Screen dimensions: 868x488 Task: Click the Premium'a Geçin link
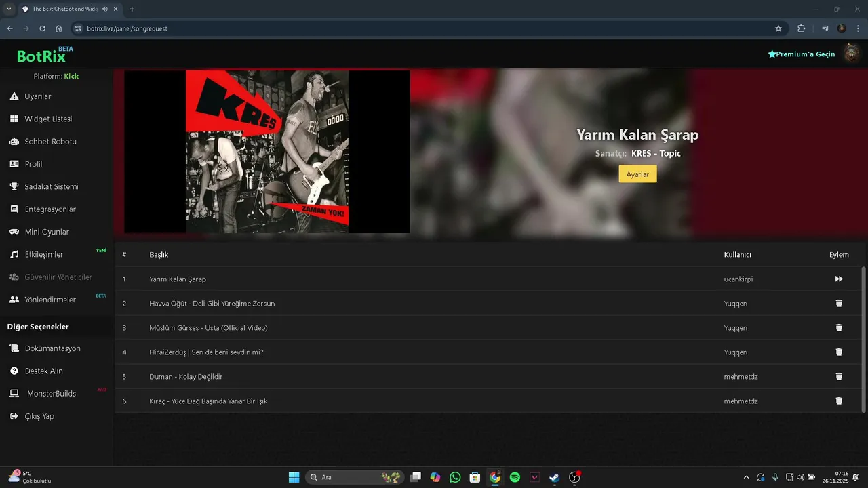click(802, 54)
